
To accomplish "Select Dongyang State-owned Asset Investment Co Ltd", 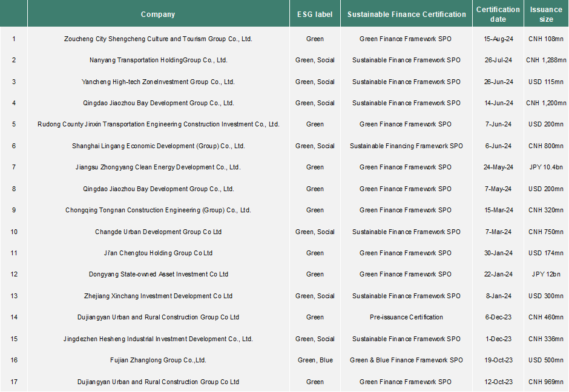I will (x=158, y=275).
